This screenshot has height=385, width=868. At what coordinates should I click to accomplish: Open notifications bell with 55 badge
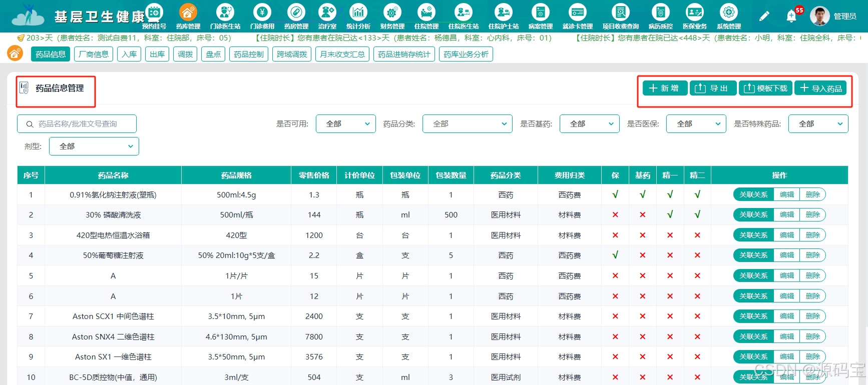click(x=792, y=16)
